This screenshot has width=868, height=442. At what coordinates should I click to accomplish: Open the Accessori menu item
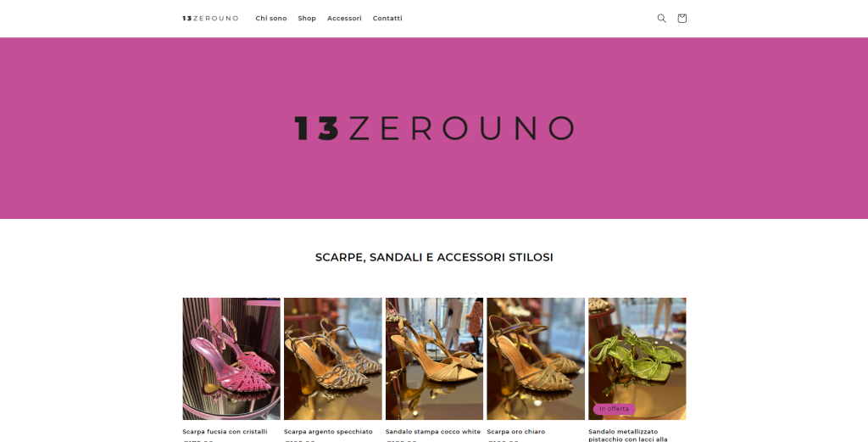(344, 19)
